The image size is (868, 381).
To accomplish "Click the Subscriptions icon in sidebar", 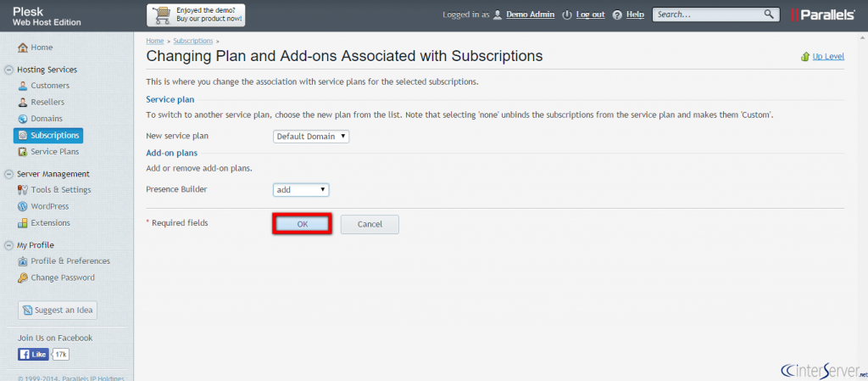I will point(23,135).
